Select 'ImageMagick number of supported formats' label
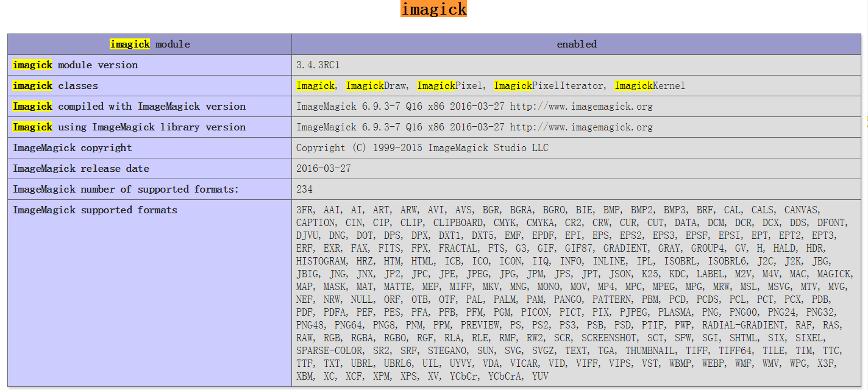 (126, 190)
